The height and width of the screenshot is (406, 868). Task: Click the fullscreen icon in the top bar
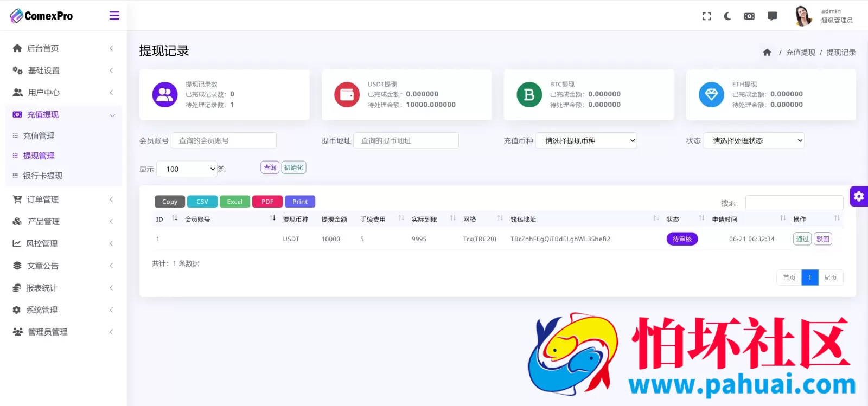pyautogui.click(x=706, y=16)
